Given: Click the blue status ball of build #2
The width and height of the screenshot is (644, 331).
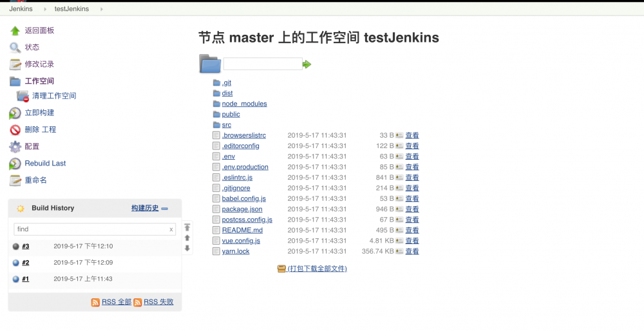Looking at the screenshot, I should click(x=15, y=263).
